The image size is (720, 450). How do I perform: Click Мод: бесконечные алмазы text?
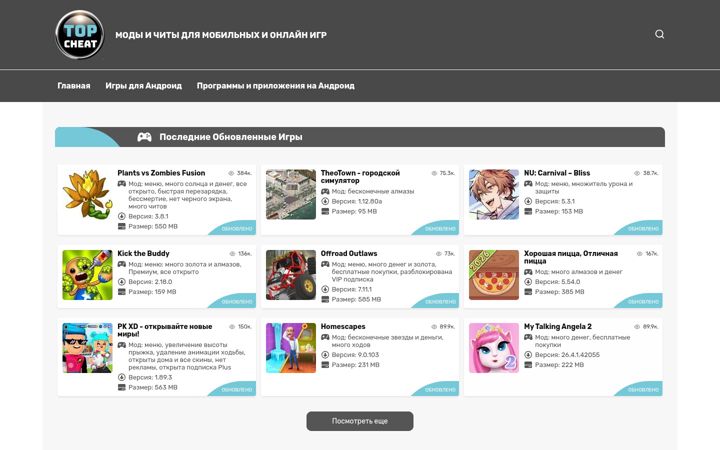pyautogui.click(x=373, y=191)
